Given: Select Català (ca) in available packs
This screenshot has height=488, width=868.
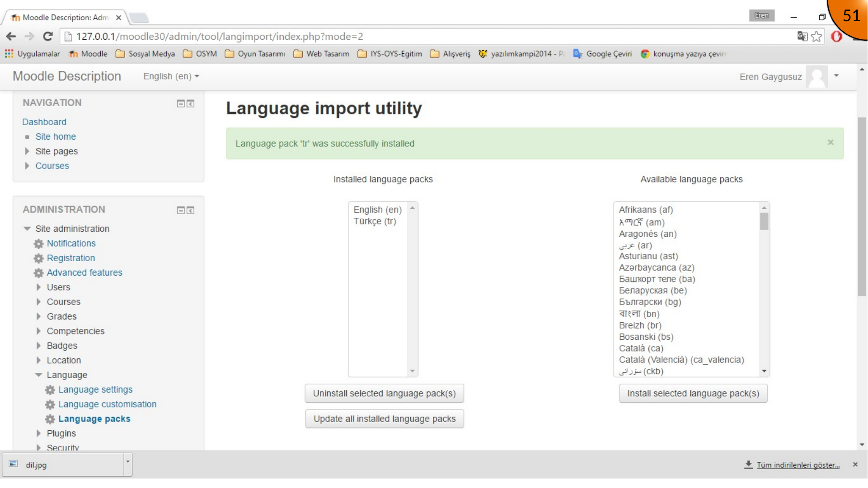Looking at the screenshot, I should point(641,348).
